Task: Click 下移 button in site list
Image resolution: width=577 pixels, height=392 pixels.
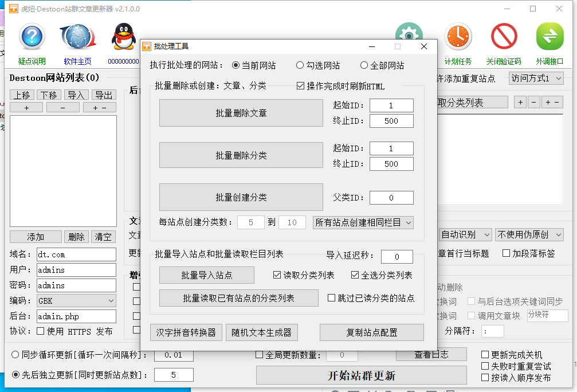Action: [x=49, y=95]
